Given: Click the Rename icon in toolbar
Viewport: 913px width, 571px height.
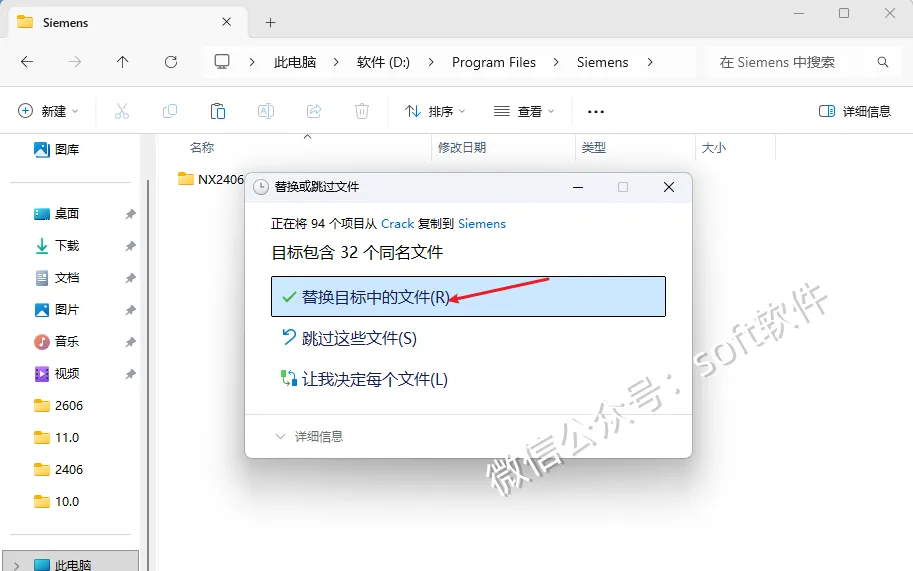Looking at the screenshot, I should pos(266,111).
